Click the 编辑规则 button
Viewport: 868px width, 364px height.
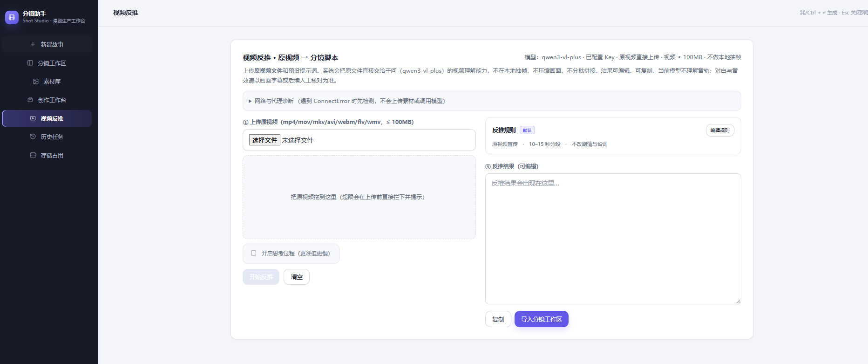pos(720,130)
